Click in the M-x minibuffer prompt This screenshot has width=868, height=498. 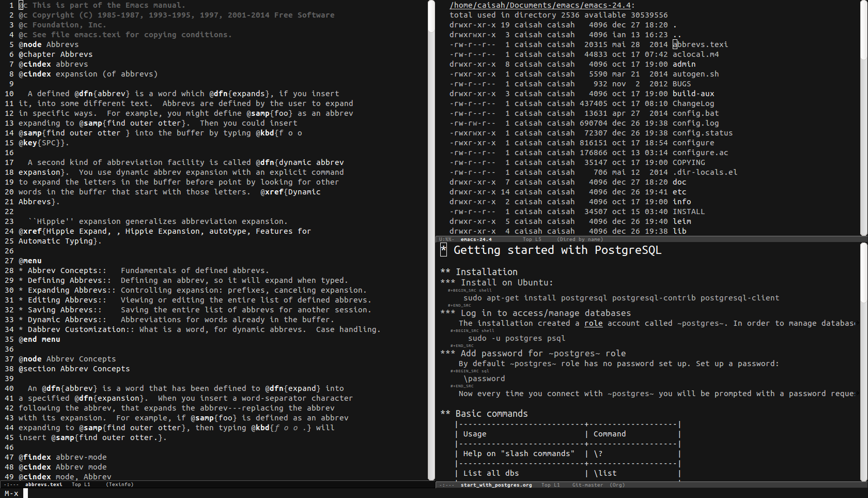(x=434, y=493)
